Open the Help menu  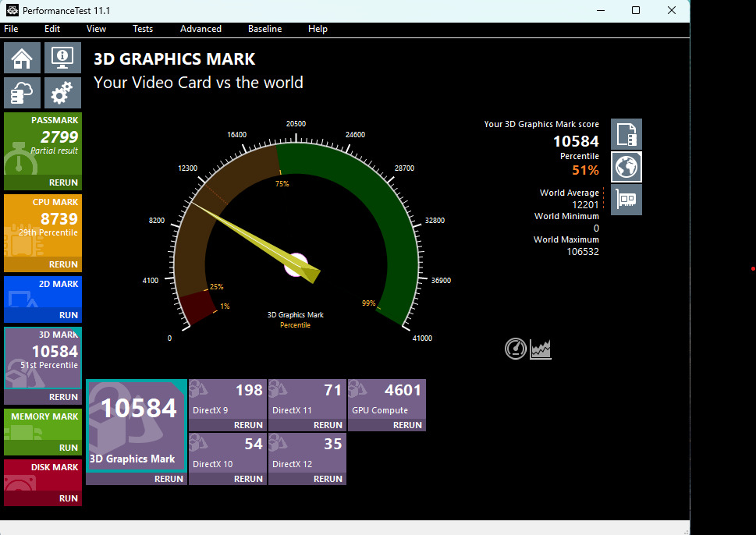(x=318, y=29)
